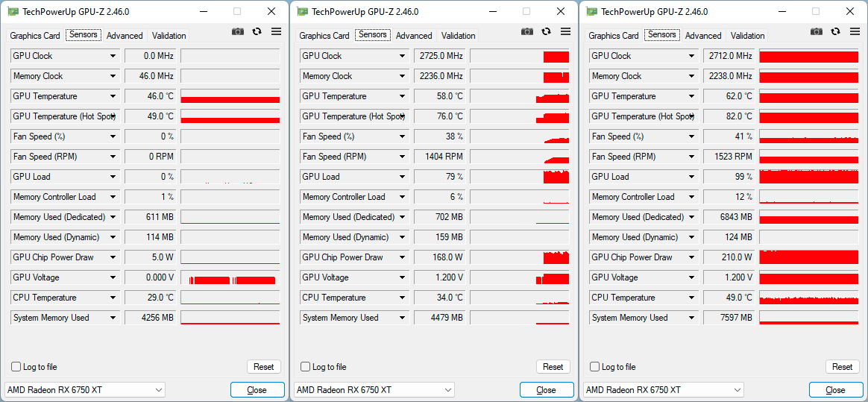The width and height of the screenshot is (868, 402).
Task: Open the Advanced tab in middle window
Action: (414, 36)
